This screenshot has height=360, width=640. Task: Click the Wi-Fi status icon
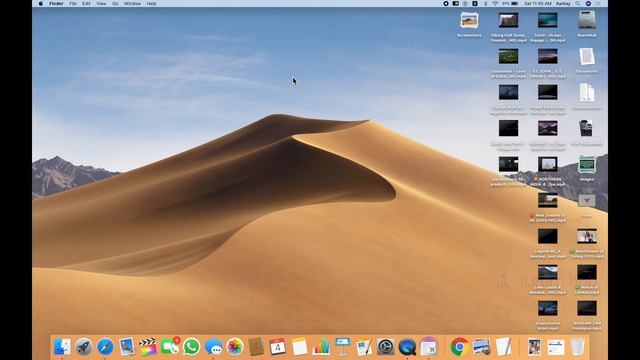[495, 4]
